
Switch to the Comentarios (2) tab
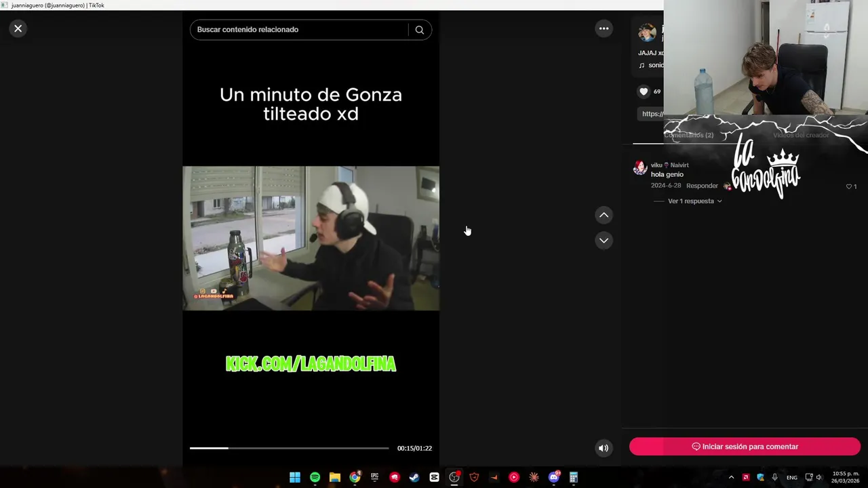688,135
